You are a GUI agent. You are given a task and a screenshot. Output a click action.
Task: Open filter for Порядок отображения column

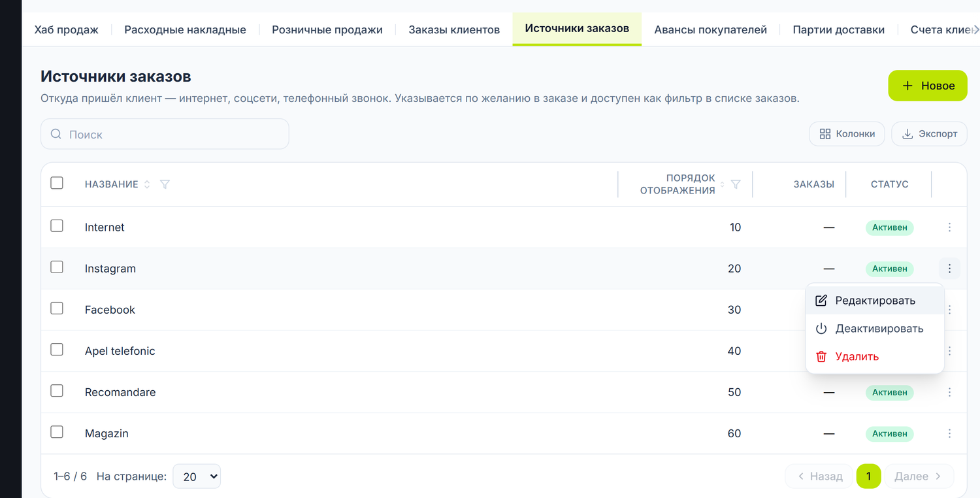(736, 185)
